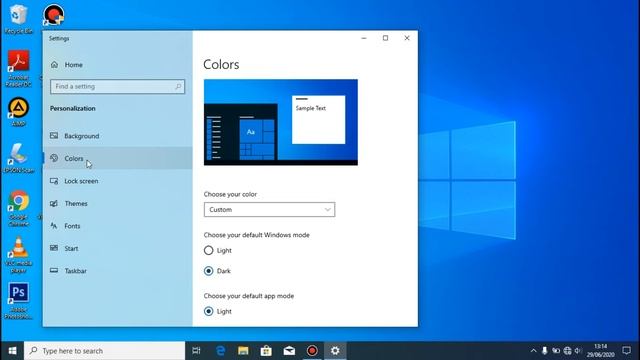Click the Start icon in sidebar

coord(54,248)
